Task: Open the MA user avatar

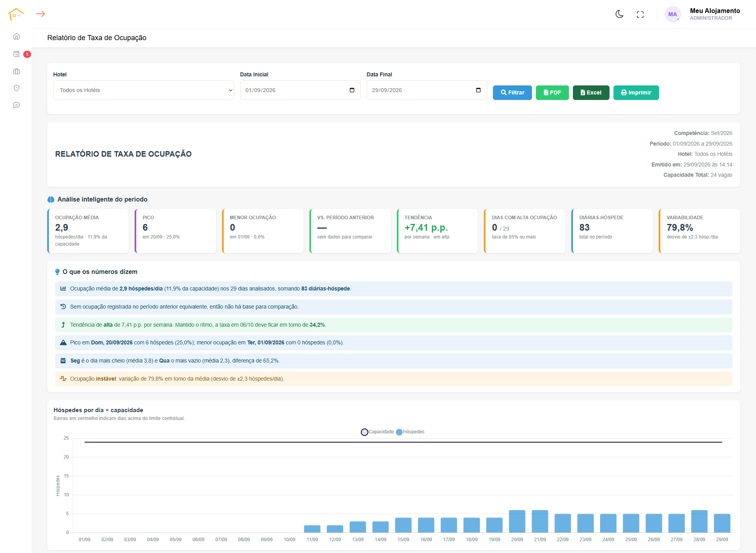Action: pyautogui.click(x=673, y=14)
